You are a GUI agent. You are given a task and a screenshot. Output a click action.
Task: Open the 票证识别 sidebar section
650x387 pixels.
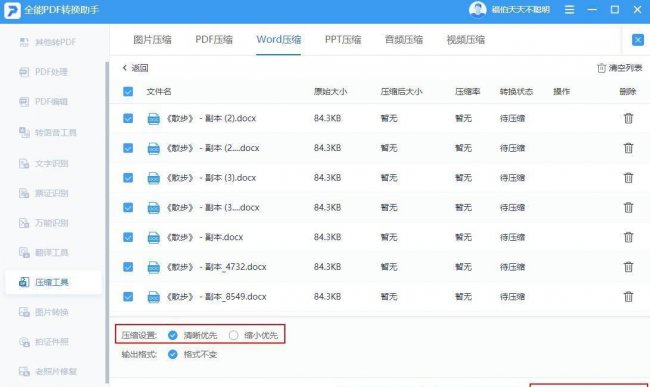coord(44,193)
